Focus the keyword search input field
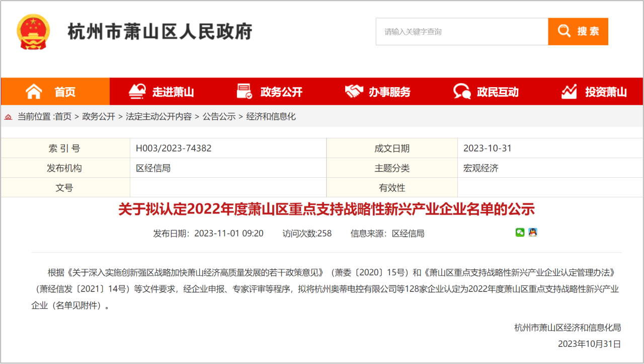644x364 pixels. 462,31
